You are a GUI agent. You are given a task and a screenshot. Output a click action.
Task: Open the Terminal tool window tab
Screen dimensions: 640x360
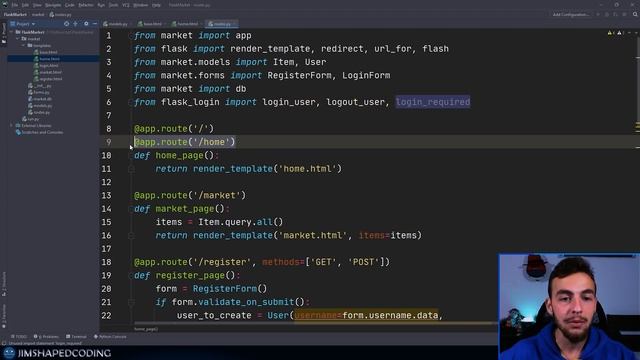(x=76, y=337)
